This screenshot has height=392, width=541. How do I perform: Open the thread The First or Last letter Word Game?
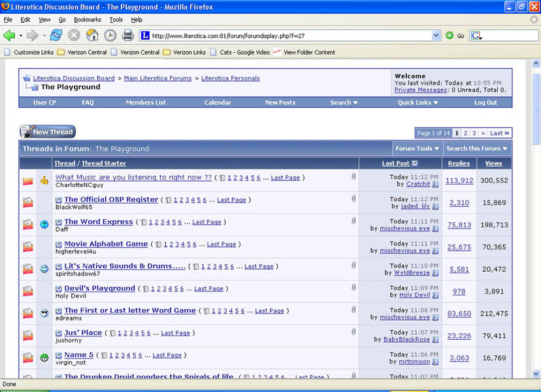click(130, 310)
